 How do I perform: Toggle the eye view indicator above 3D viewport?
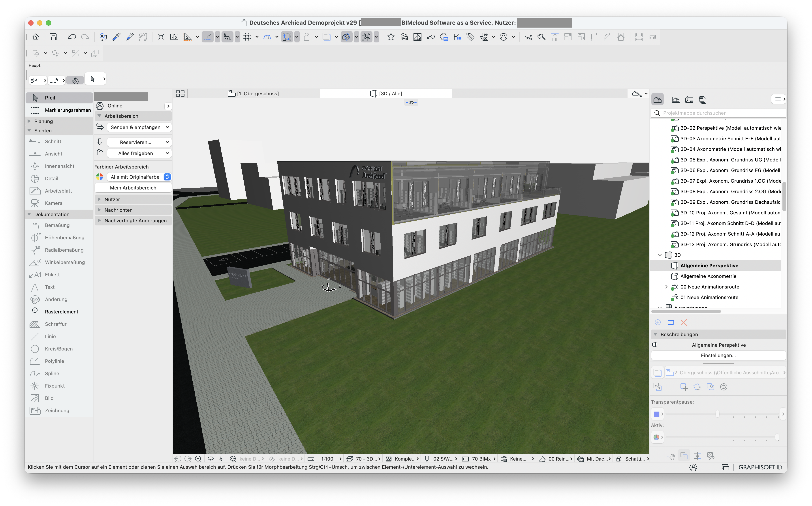pyautogui.click(x=411, y=102)
